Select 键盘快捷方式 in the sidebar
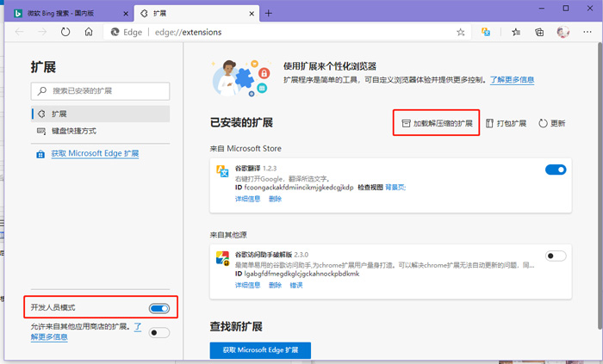 coord(73,131)
